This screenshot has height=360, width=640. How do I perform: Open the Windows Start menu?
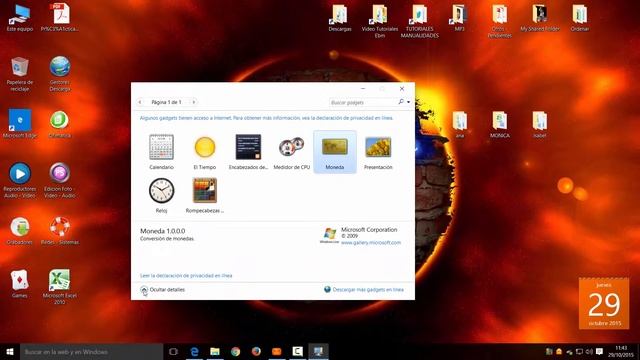[10, 351]
